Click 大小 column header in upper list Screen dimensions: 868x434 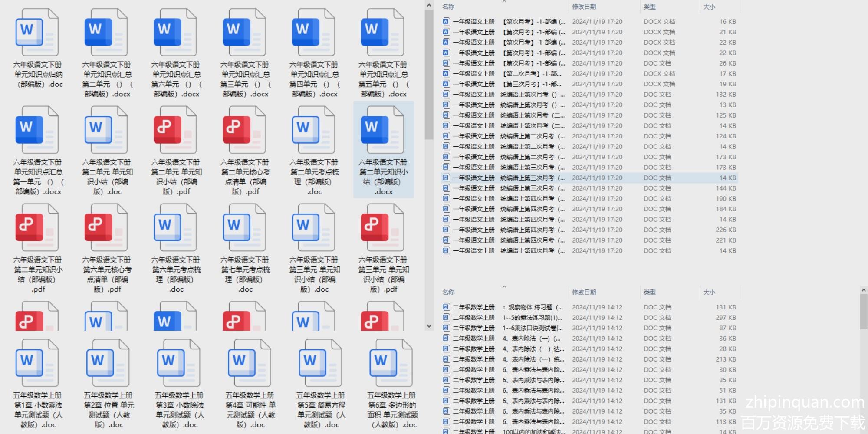pyautogui.click(x=709, y=7)
